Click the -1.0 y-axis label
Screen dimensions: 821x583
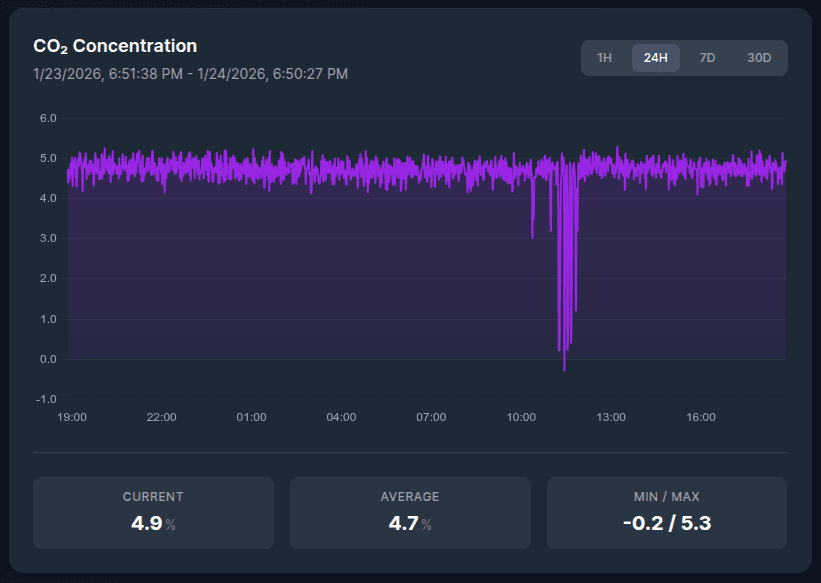tap(44, 398)
